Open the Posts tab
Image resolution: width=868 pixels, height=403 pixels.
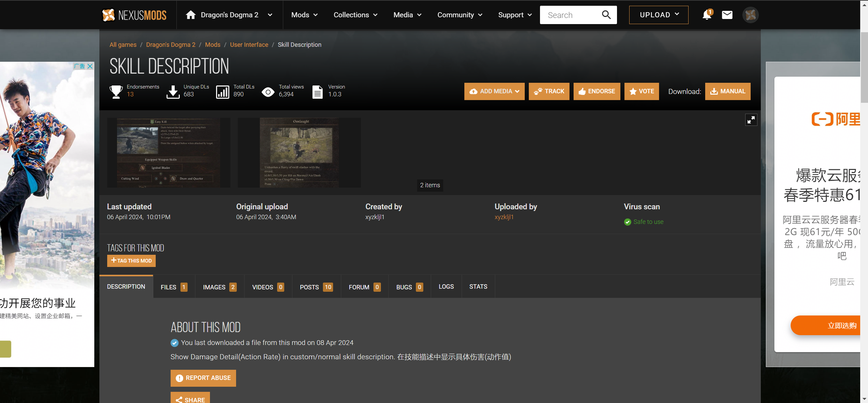[x=316, y=287]
